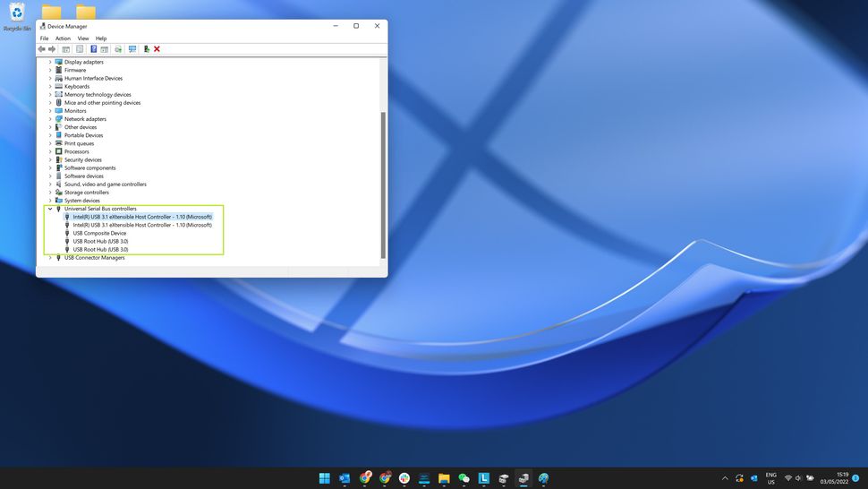This screenshot has width=868, height=489.
Task: Click the Processors chip icon
Action: tap(59, 151)
